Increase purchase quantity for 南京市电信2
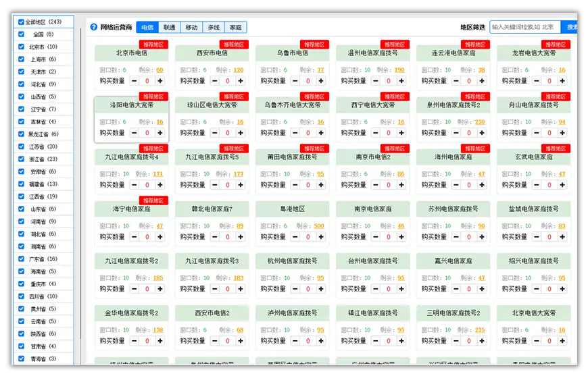This screenshot has width=588, height=378. coord(401,185)
